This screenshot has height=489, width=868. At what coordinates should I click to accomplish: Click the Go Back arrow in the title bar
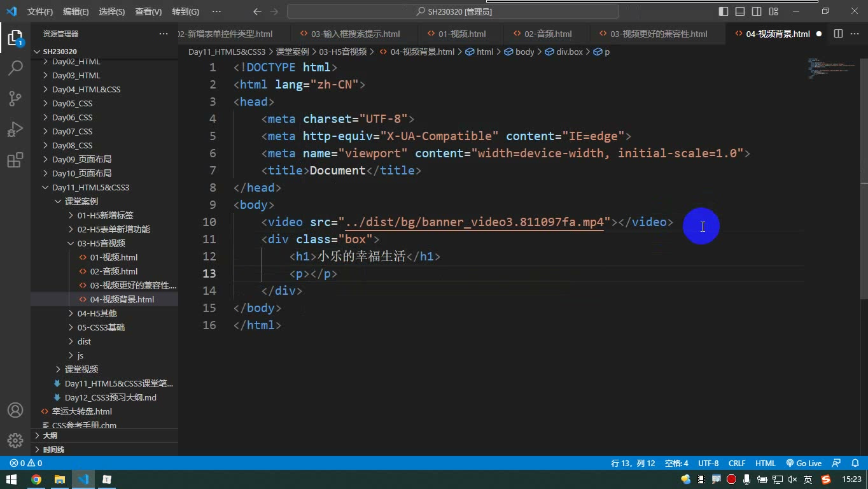click(257, 11)
